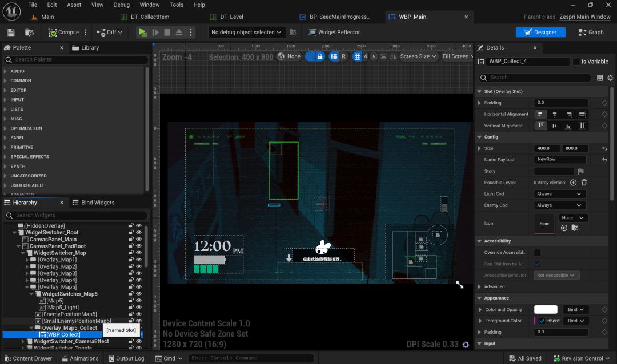The height and width of the screenshot is (364, 617).
Task: Toggle visibility of WidgetSwitcher_Root
Action: coord(139,232)
